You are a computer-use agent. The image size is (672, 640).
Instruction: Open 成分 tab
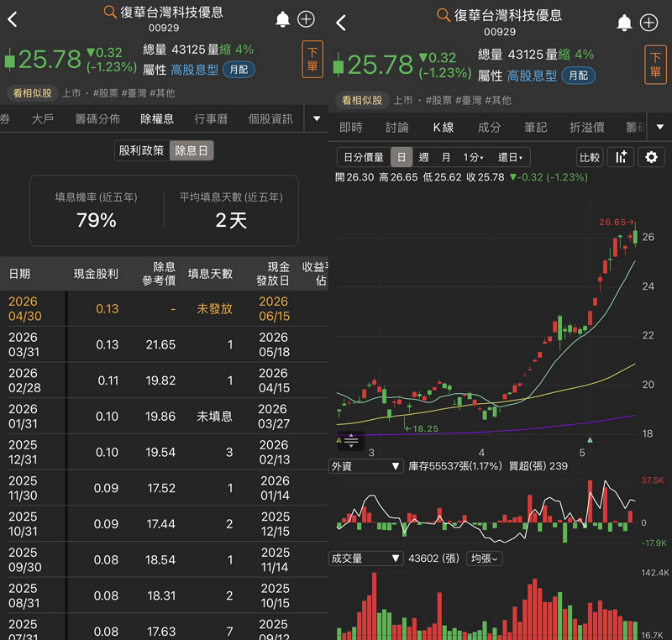pyautogui.click(x=489, y=127)
